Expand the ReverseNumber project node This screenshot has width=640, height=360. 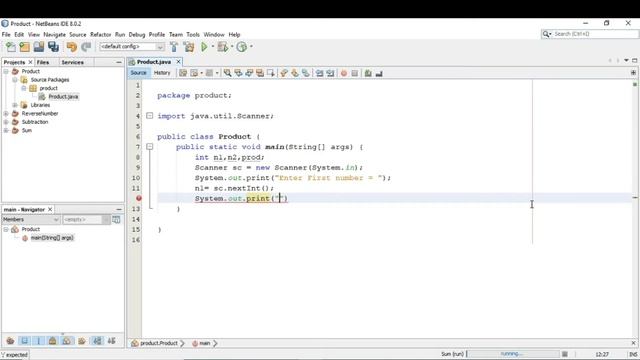6,113
